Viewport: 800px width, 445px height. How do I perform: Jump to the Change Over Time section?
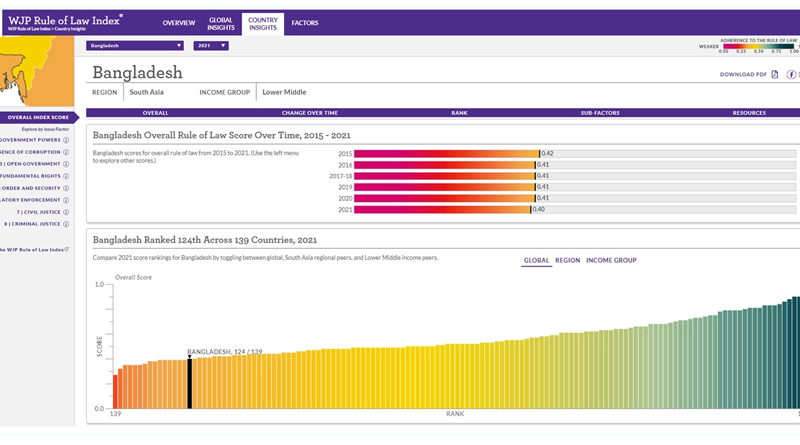point(310,113)
